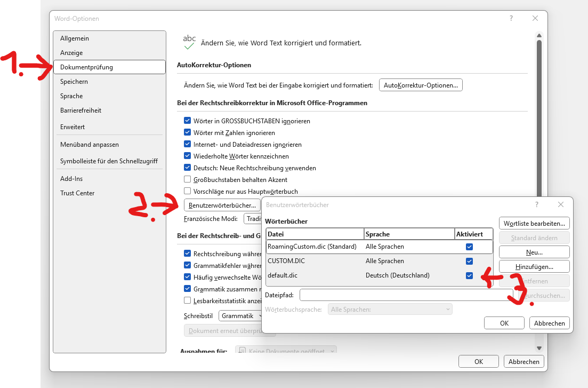Image resolution: width=588 pixels, height=388 pixels.
Task: Open Menüband anpassen category
Action: (109, 145)
